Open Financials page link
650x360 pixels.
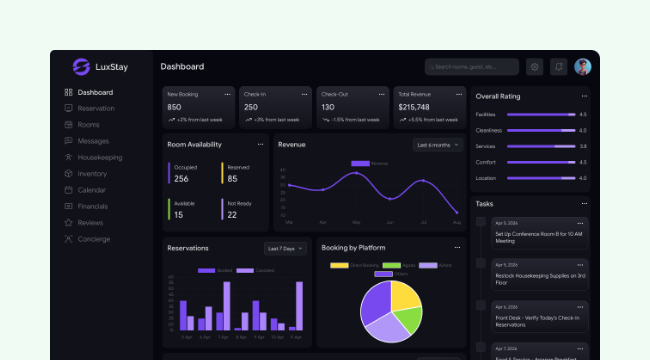pos(92,206)
